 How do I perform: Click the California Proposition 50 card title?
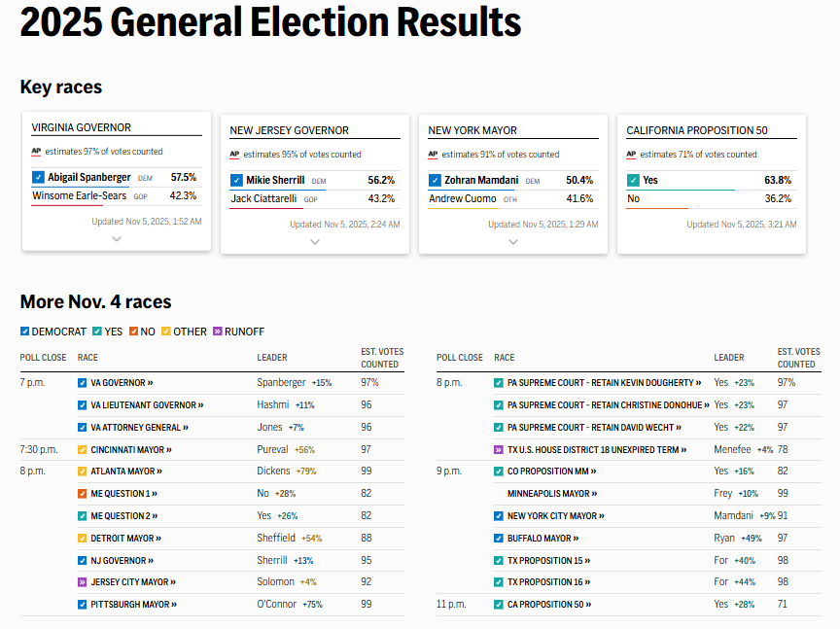[696, 130]
